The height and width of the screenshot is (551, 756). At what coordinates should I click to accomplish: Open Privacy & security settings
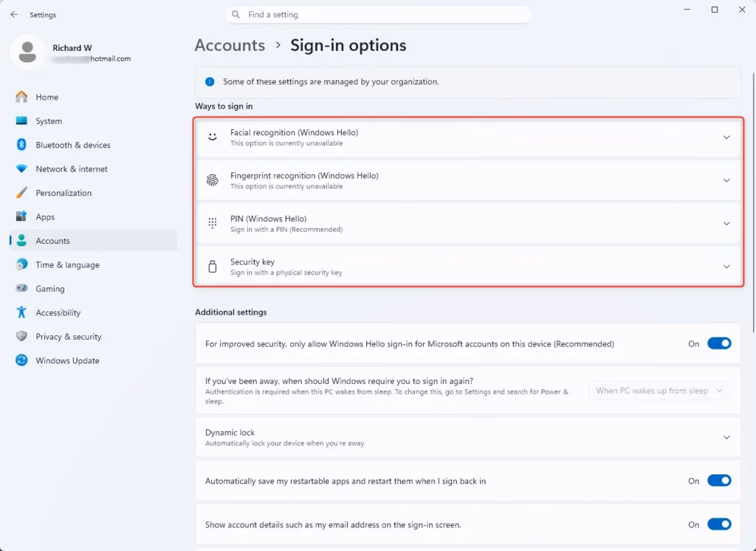[x=93, y=337]
